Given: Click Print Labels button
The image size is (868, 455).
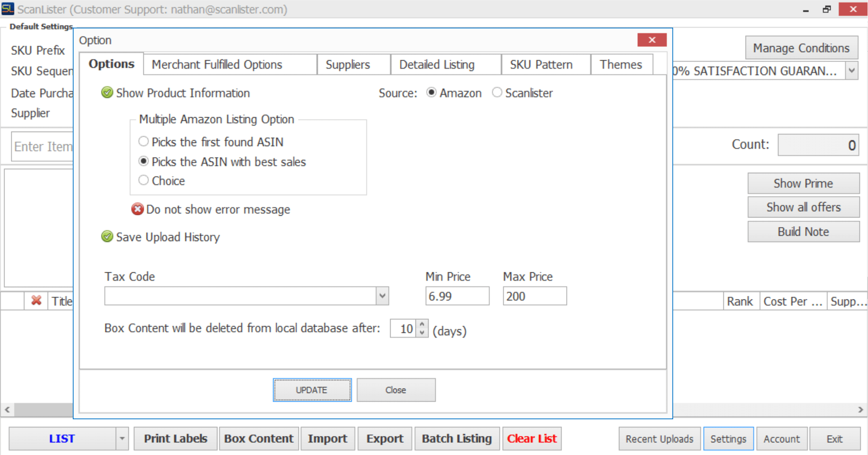Looking at the screenshot, I should (175, 439).
